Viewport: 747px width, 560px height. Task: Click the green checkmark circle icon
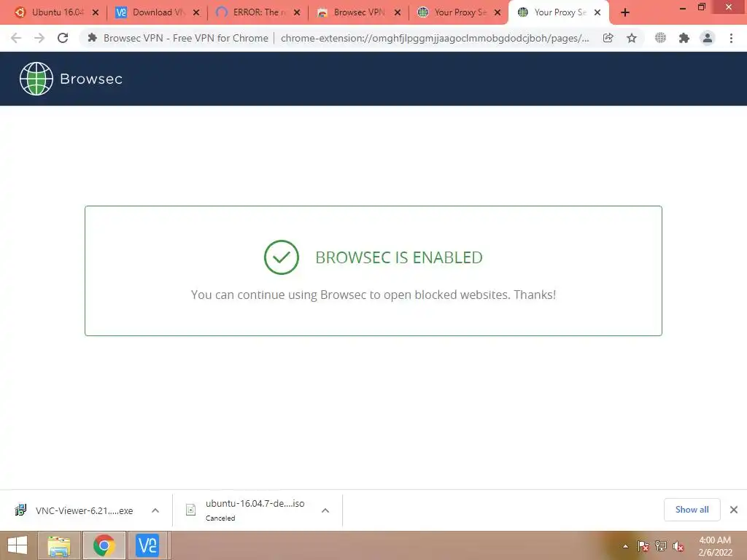click(281, 257)
